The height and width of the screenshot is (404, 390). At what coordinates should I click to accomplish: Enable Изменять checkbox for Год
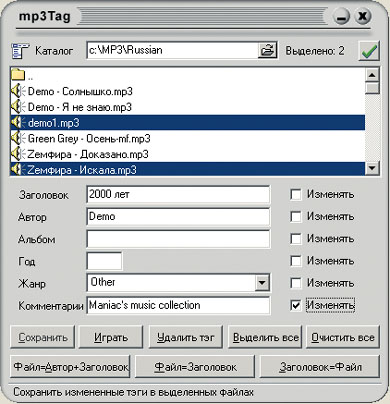pyautogui.click(x=296, y=261)
